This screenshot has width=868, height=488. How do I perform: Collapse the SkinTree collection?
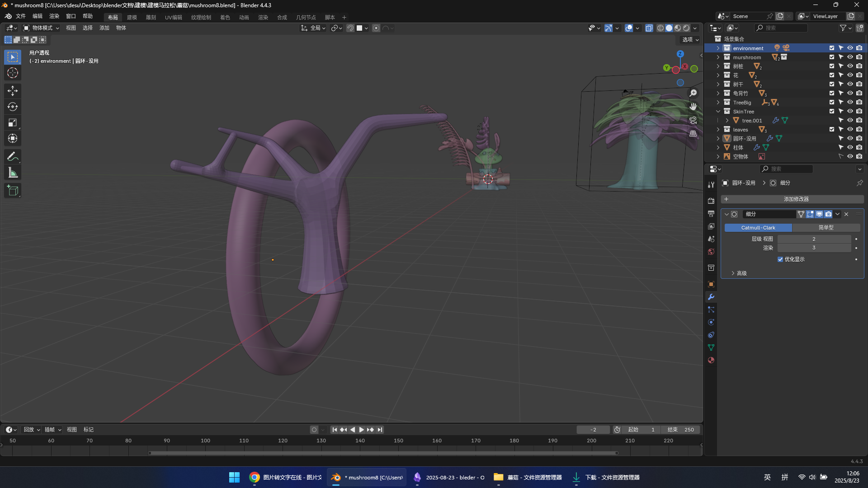[718, 111]
